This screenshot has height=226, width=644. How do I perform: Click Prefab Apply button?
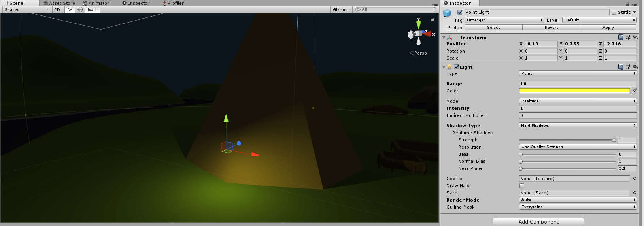pyautogui.click(x=608, y=28)
